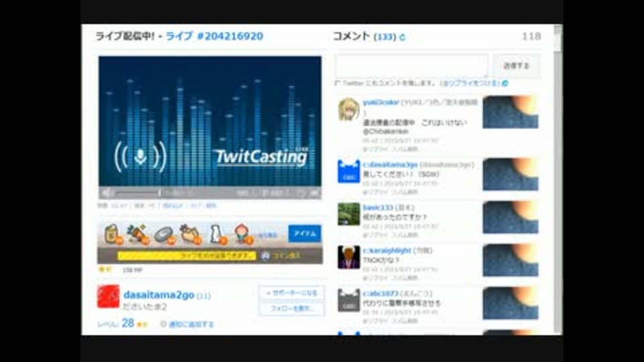Open the thumbnail beside yuki3color's comment
The width and height of the screenshot is (644, 362).
coord(510,112)
